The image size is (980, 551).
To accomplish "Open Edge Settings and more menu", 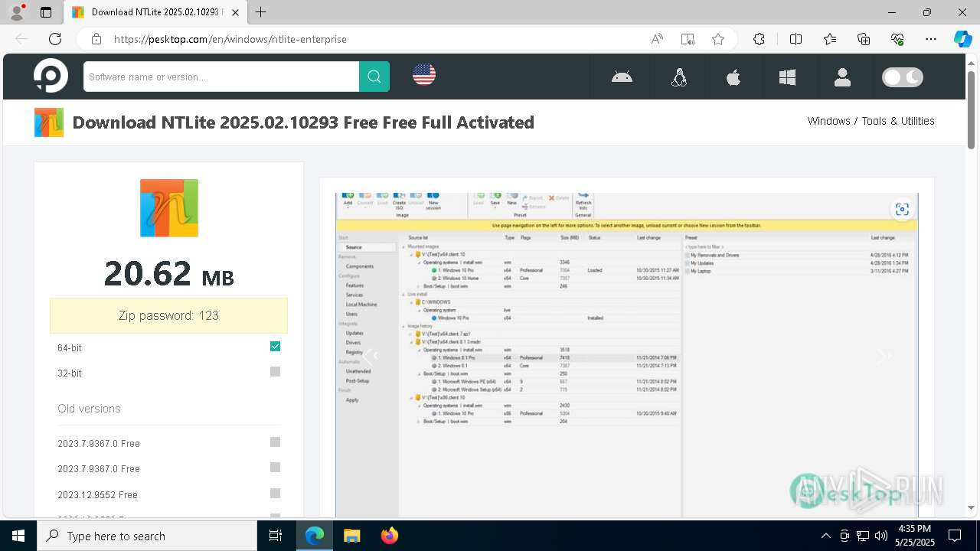I will coord(931,39).
